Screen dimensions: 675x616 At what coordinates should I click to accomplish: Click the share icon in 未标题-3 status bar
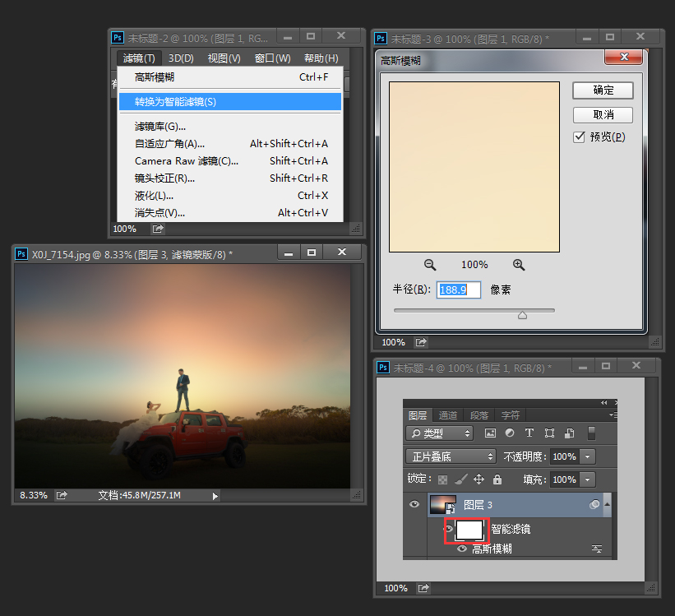(421, 342)
